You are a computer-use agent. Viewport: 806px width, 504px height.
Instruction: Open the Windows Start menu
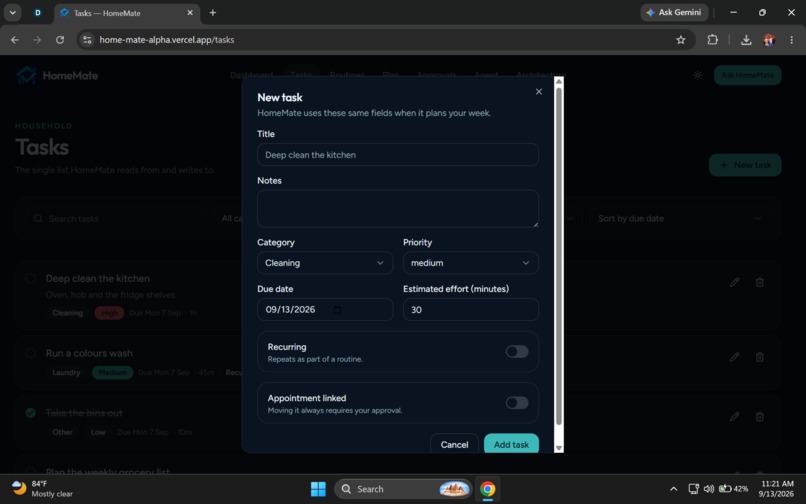pyautogui.click(x=318, y=489)
